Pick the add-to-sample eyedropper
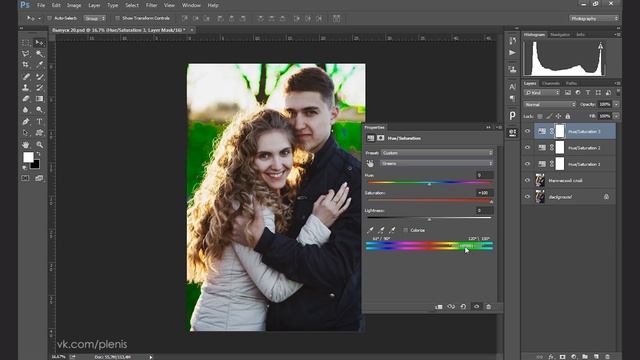This screenshot has width=640, height=360. [x=381, y=230]
